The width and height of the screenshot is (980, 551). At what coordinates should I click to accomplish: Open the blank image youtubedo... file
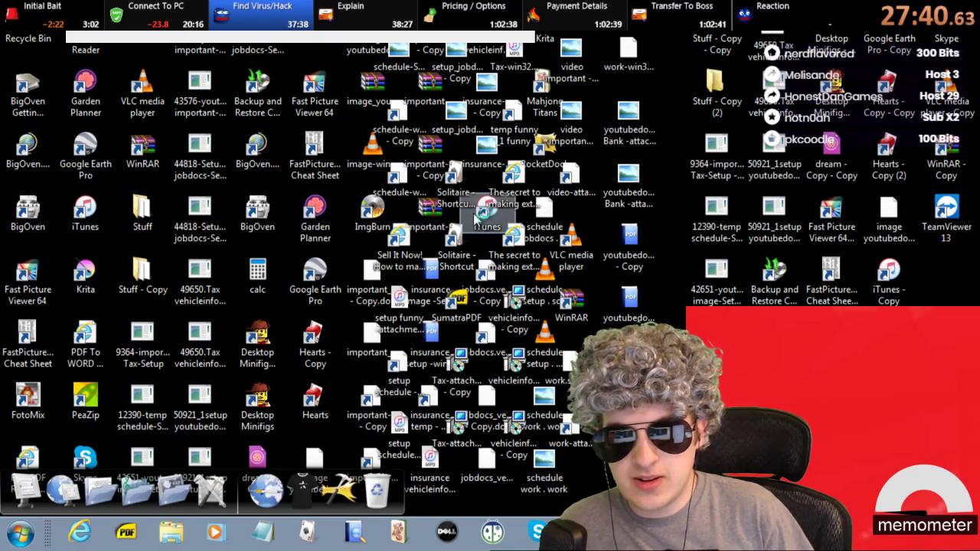(x=889, y=220)
